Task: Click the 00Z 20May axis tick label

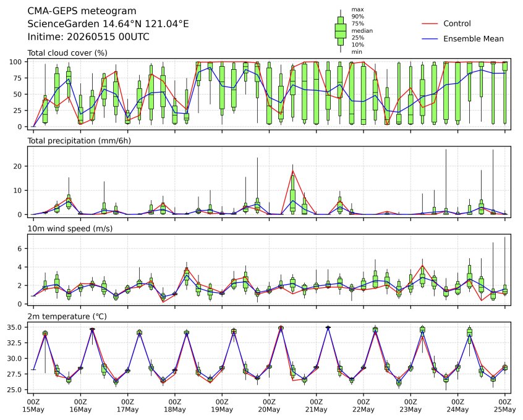Action: point(269,406)
